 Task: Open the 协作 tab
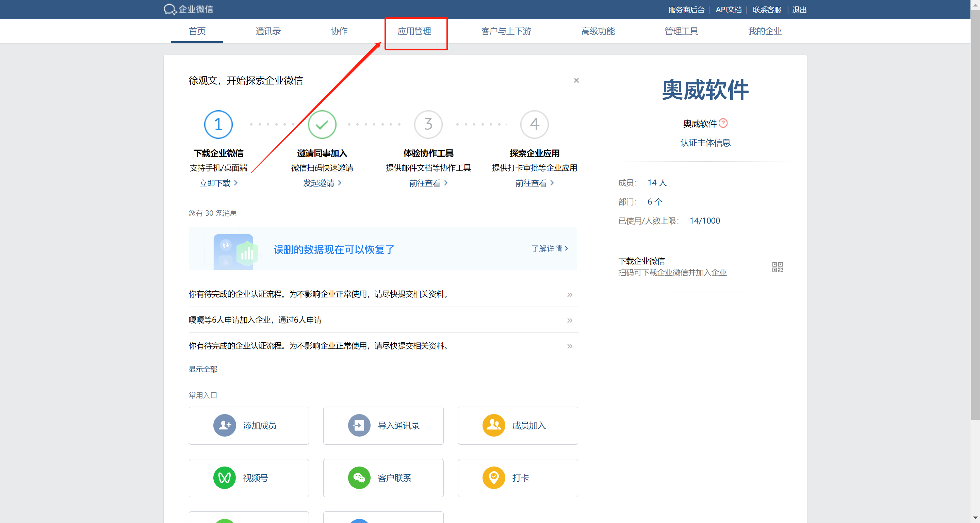[x=339, y=31]
